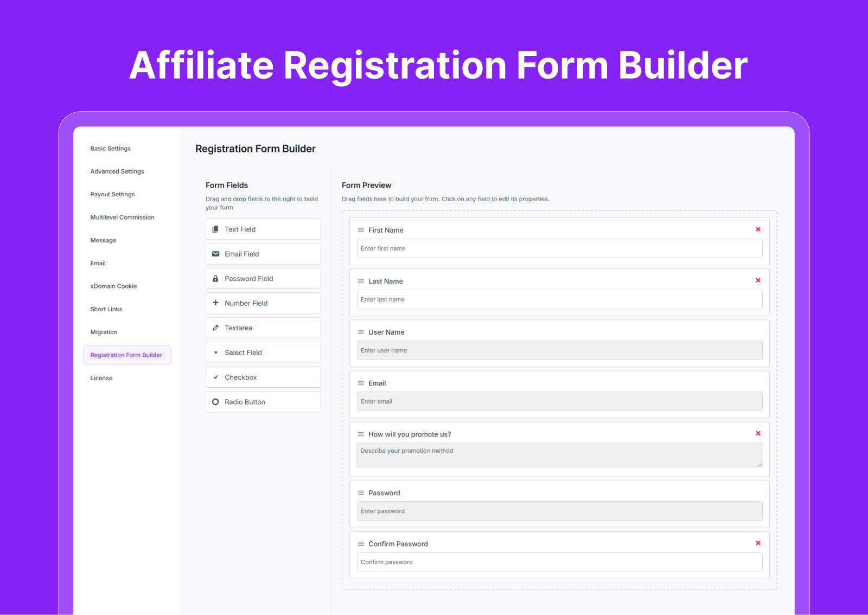Remove the Confirm Password field via red X

[758, 543]
